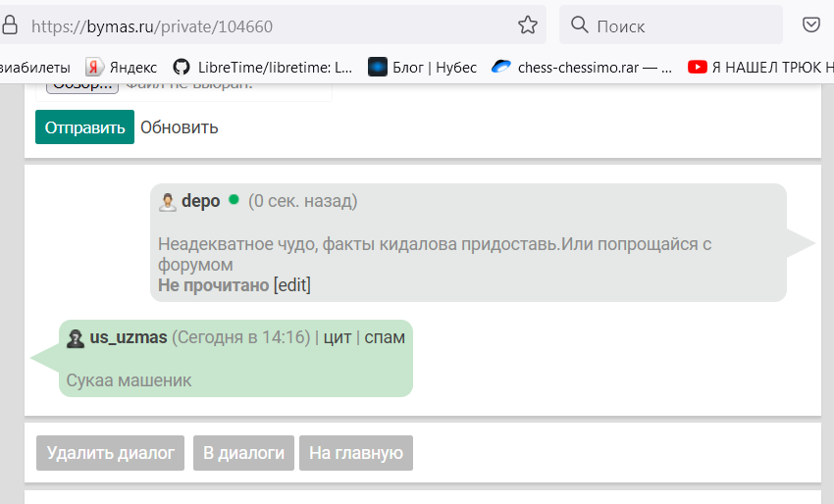
Task: Click the bookmark star icon in address bar
Action: [528, 25]
